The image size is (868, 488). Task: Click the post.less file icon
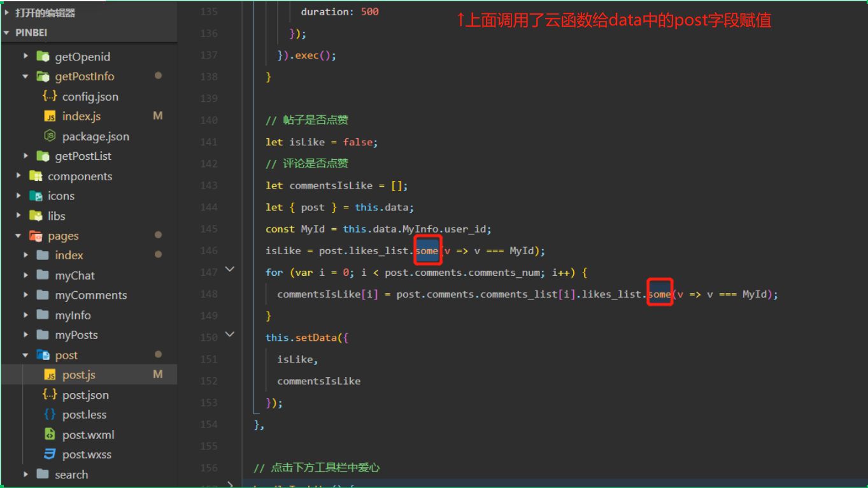tap(50, 415)
